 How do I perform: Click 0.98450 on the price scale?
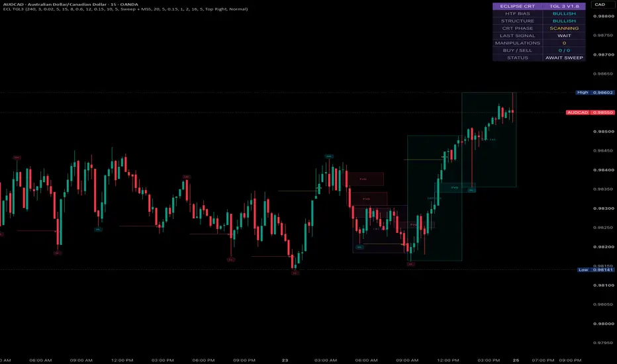pos(603,151)
